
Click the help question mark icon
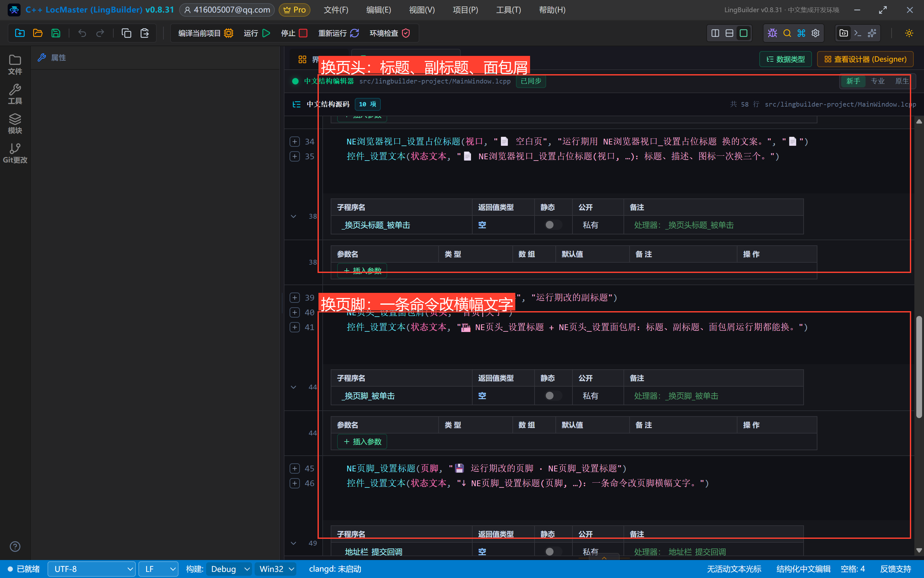[15, 546]
